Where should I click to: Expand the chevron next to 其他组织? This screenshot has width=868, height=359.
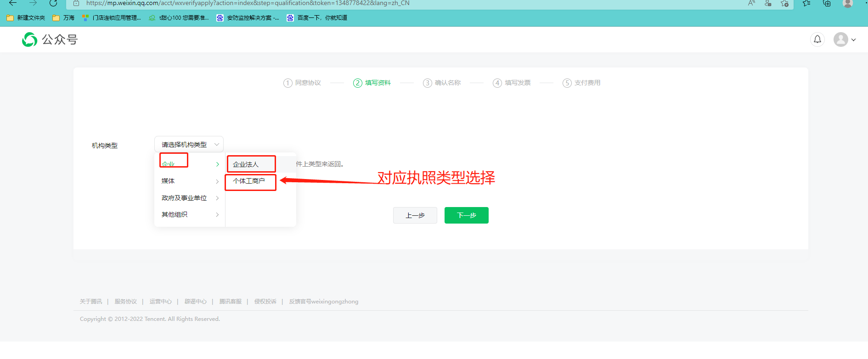point(217,215)
